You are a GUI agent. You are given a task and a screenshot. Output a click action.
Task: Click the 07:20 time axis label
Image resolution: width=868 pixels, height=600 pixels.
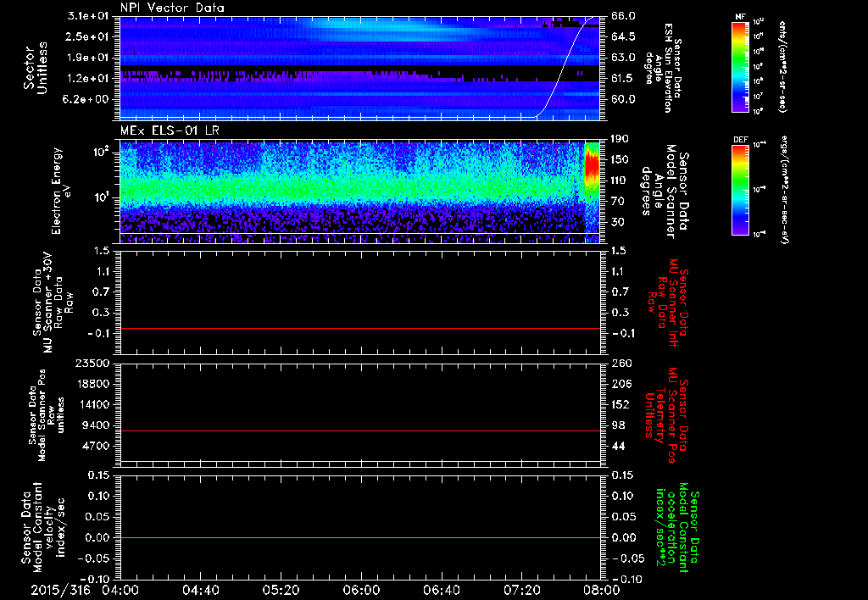tap(520, 589)
